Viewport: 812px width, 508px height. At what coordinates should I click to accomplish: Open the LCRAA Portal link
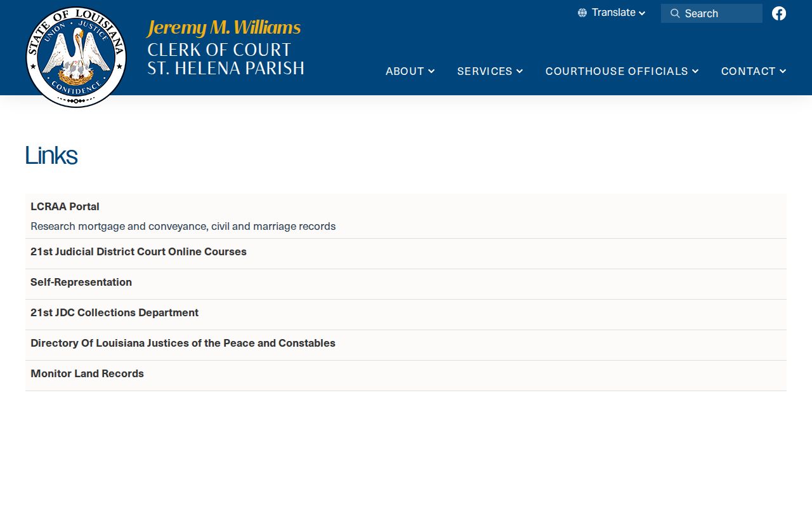tap(65, 206)
